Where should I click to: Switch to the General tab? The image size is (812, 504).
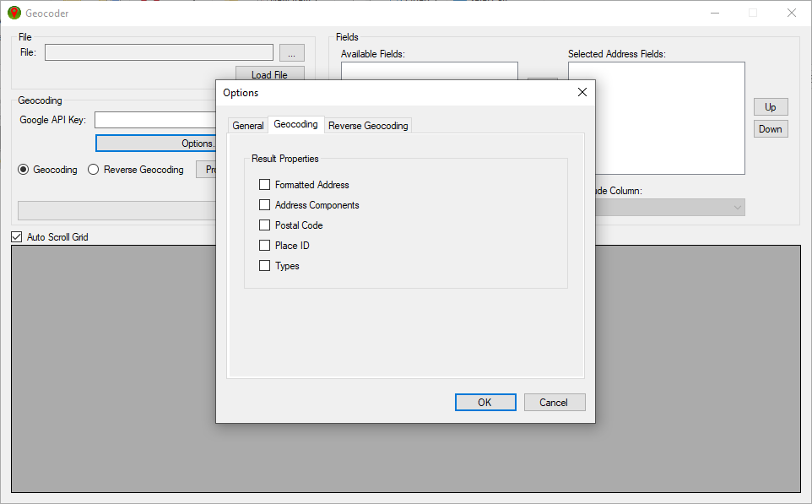pyautogui.click(x=247, y=124)
